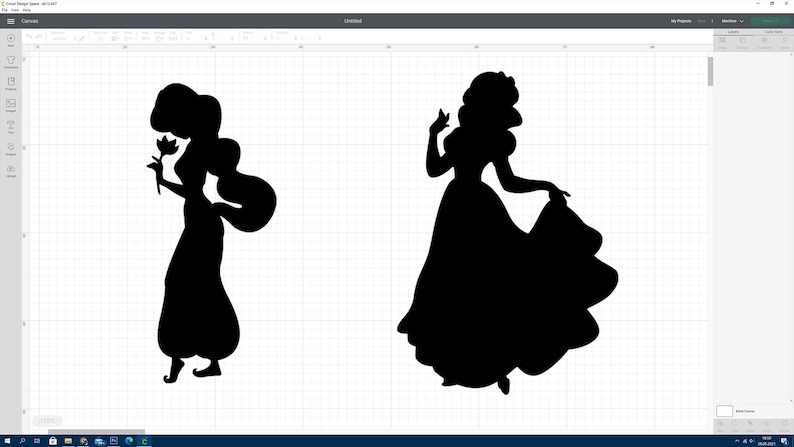Open the Align dropdown
This screenshot has height=447, width=794.
(145, 38)
